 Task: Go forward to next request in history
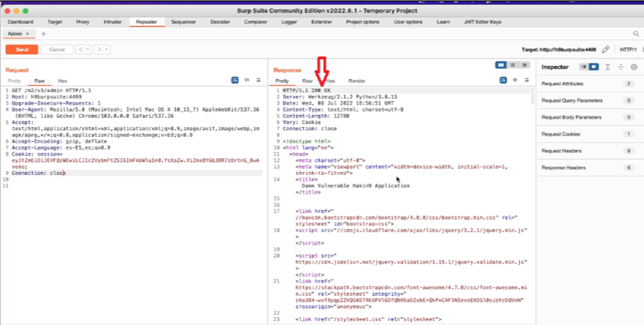click(99, 50)
